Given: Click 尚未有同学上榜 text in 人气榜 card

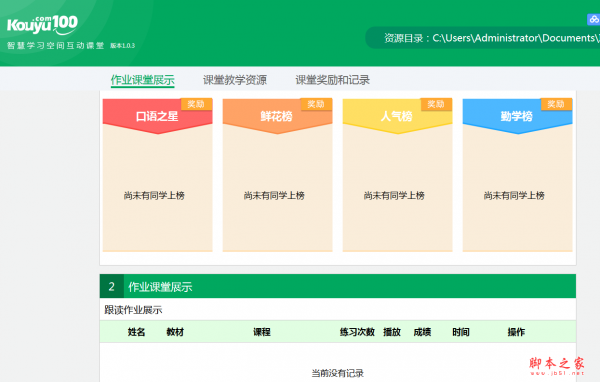Looking at the screenshot, I should tap(394, 196).
